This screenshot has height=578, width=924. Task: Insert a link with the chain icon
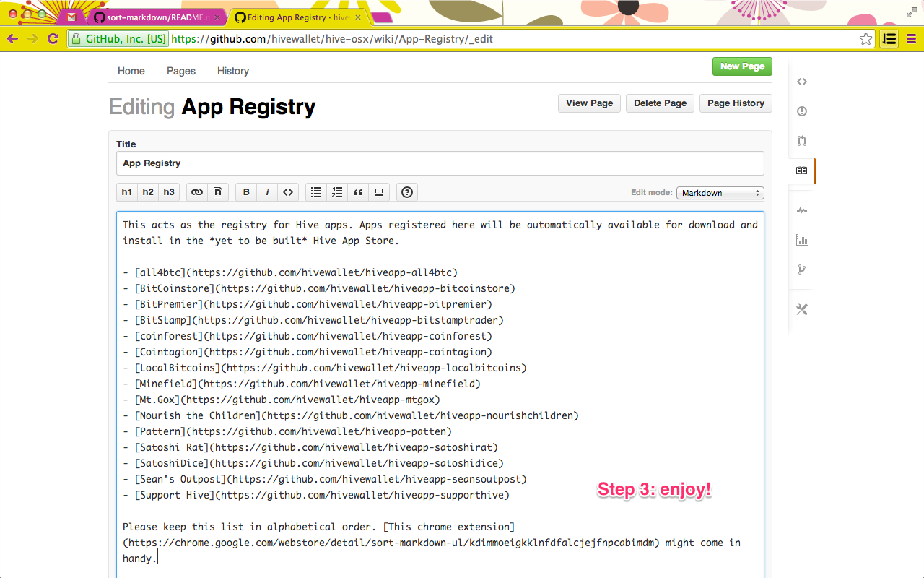(197, 192)
